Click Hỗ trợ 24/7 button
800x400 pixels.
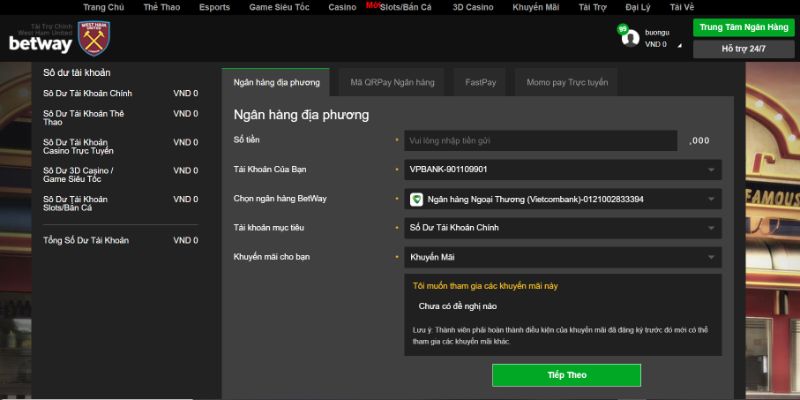point(744,49)
